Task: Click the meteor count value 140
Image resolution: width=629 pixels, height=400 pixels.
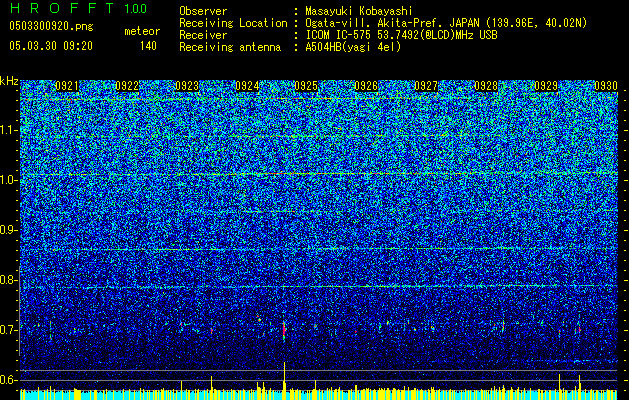Action: [148, 46]
